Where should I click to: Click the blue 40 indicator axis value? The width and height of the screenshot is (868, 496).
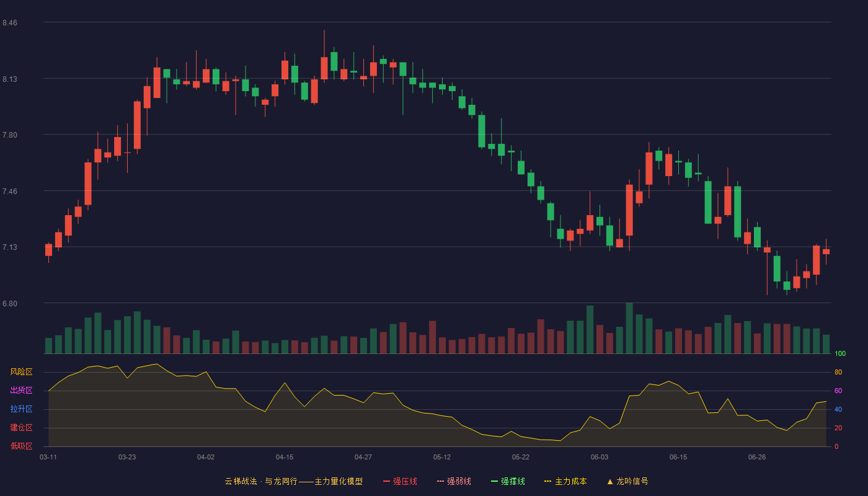tap(838, 409)
